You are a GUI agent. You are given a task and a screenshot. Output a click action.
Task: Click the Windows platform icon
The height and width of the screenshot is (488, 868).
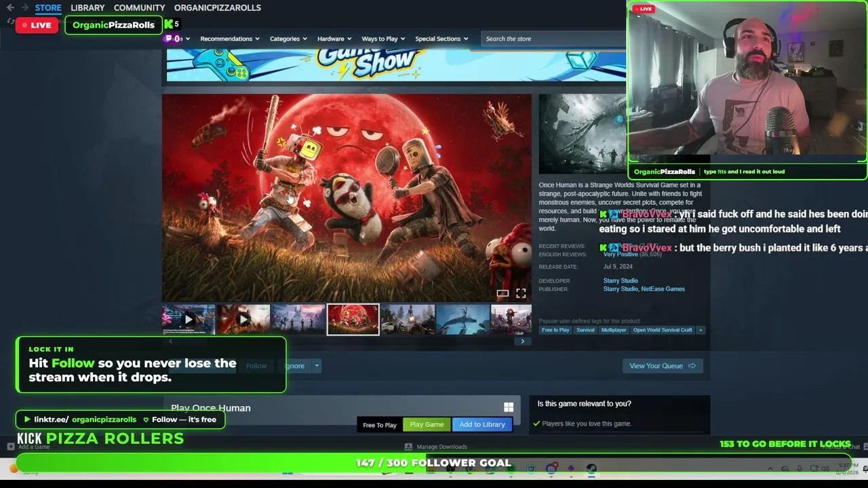click(x=509, y=407)
